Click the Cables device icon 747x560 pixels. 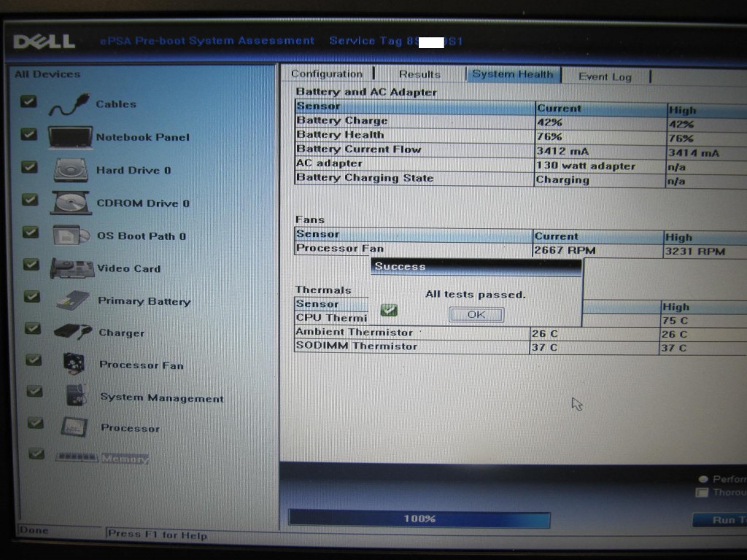(x=69, y=105)
